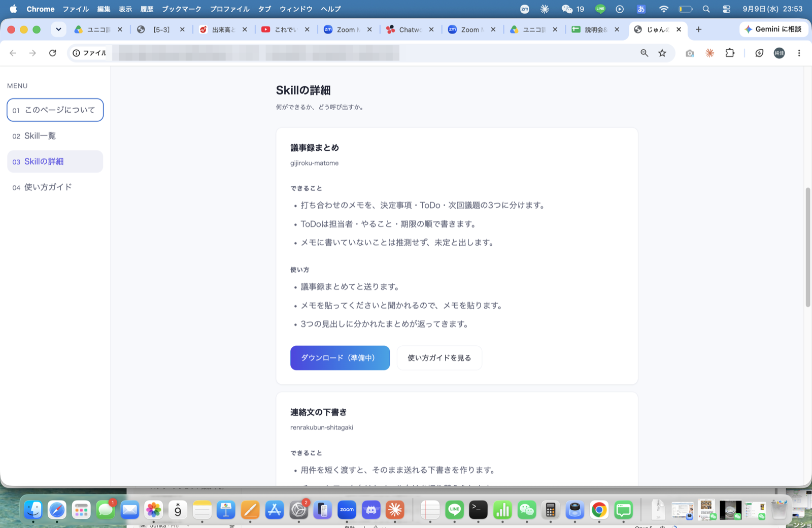This screenshot has height=528, width=812.
Task: Close the じゅん tab
Action: [x=679, y=29]
